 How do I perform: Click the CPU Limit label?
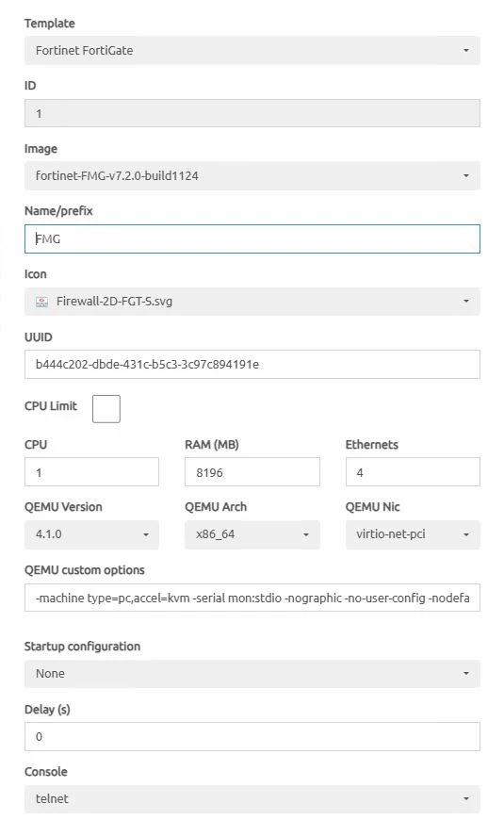pos(51,406)
